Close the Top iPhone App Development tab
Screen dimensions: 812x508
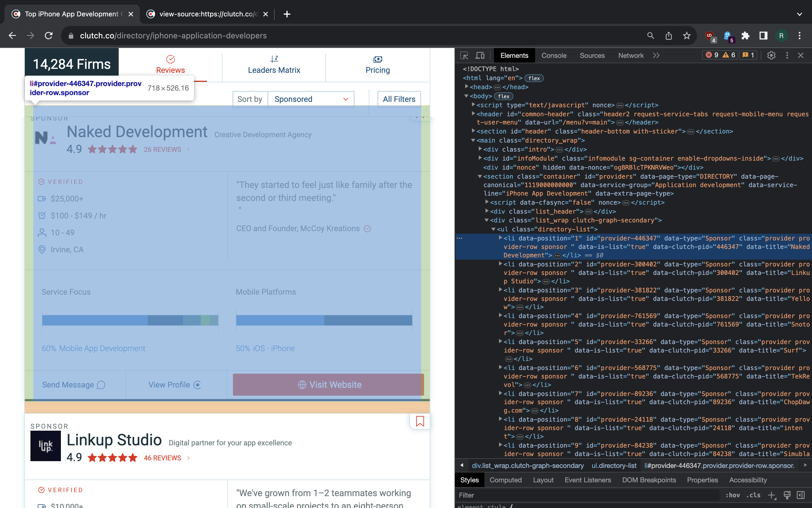point(131,14)
